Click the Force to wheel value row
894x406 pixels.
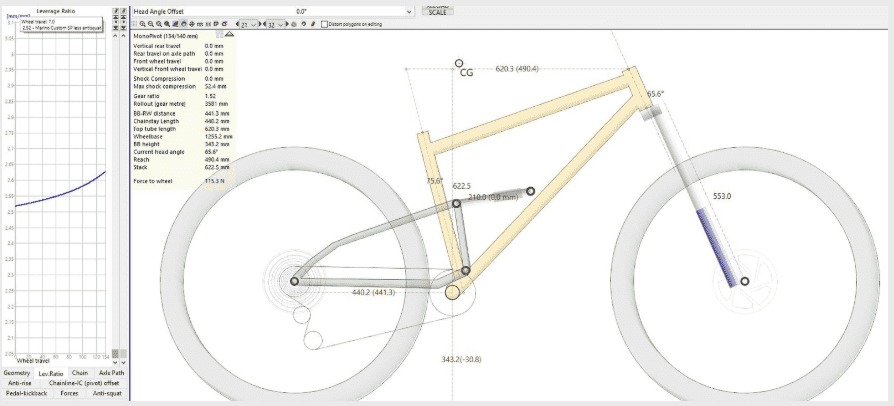coord(182,181)
